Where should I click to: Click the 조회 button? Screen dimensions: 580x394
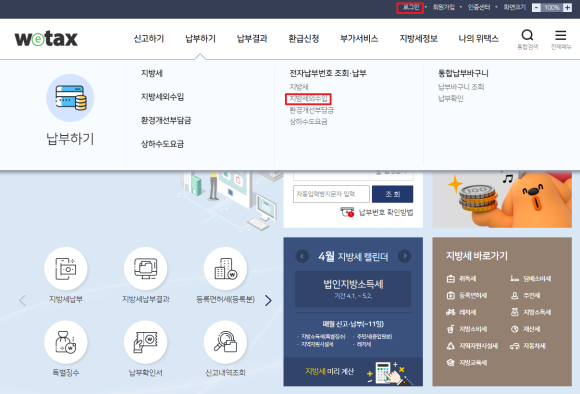[392, 194]
